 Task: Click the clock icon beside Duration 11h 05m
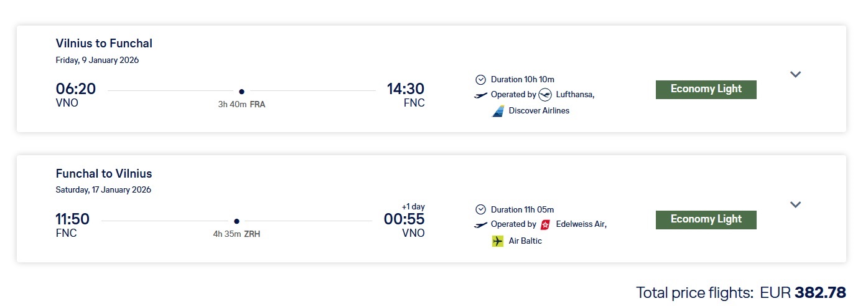tap(480, 209)
